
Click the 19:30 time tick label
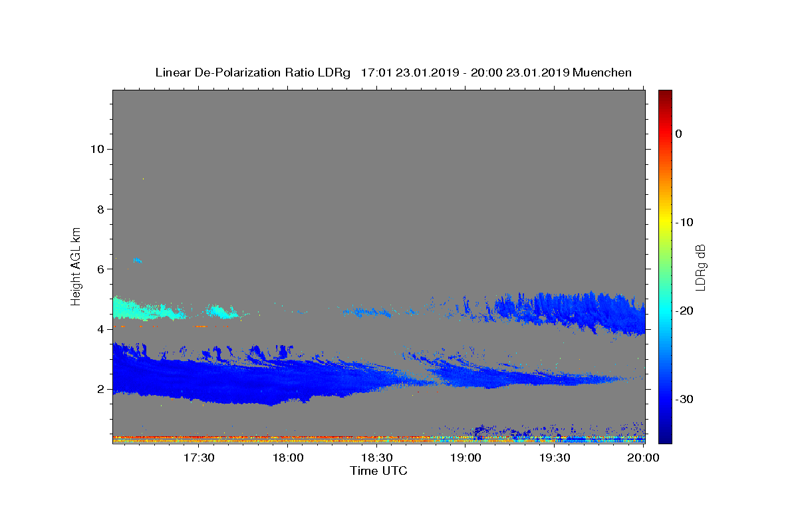(555, 458)
